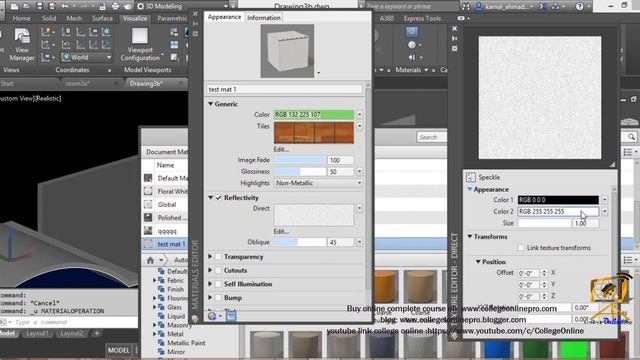Collapse the Appearance section in Texture Editor
This screenshot has height=360, width=640.
(470, 189)
